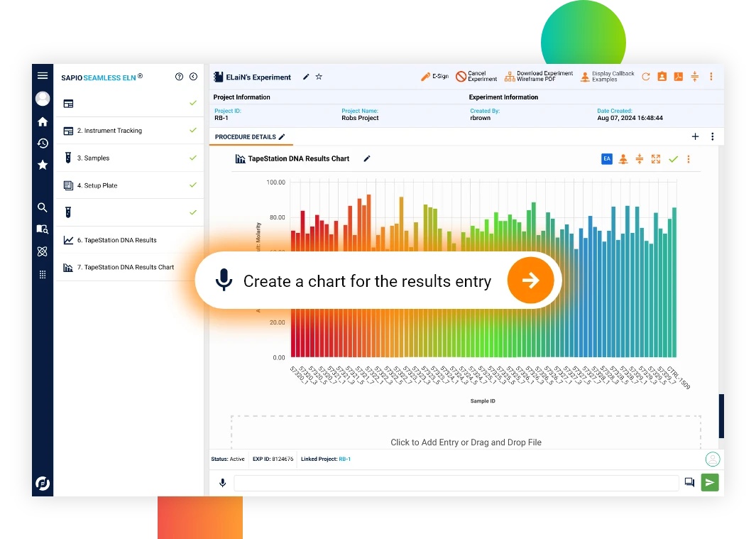Open the 6. TapeStation DNA Results entry
The height and width of the screenshot is (539, 756).
(120, 240)
